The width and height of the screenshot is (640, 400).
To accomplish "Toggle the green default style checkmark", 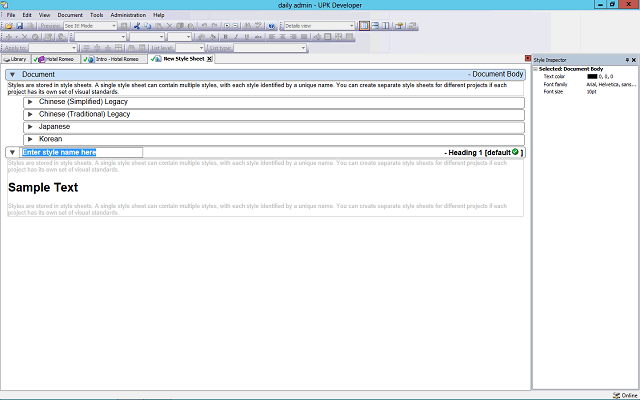I will tap(515, 152).
